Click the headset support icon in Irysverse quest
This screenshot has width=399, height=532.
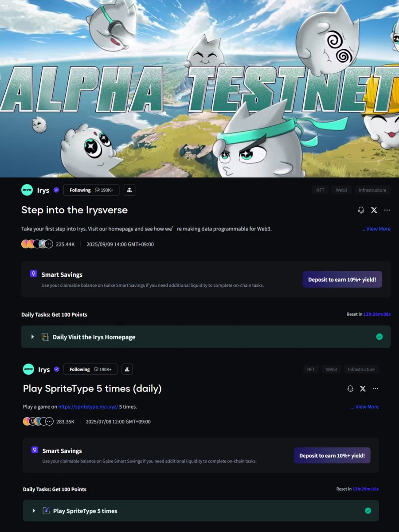tap(361, 210)
